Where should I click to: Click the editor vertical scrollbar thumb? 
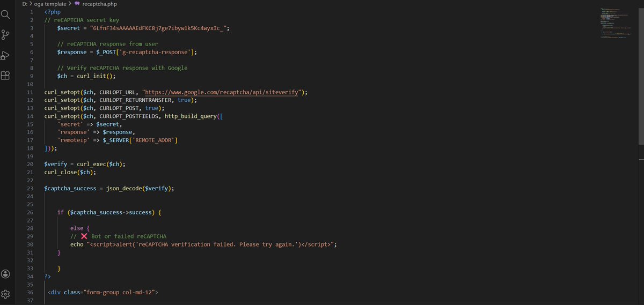(x=641, y=76)
